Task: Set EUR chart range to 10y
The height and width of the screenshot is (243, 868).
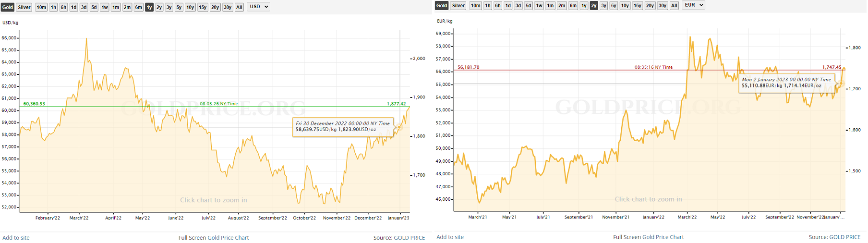Action: pyautogui.click(x=625, y=5)
